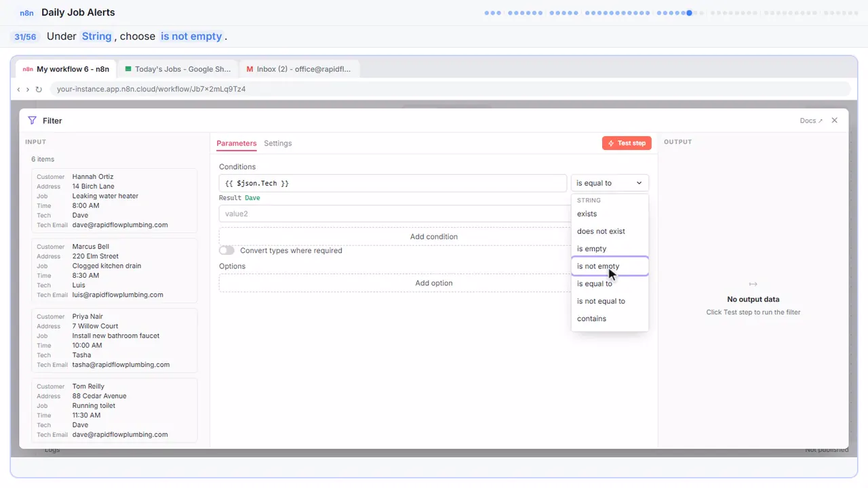Image resolution: width=868 pixels, height=488 pixels.
Task: Run the Test step button
Action: (x=627, y=143)
